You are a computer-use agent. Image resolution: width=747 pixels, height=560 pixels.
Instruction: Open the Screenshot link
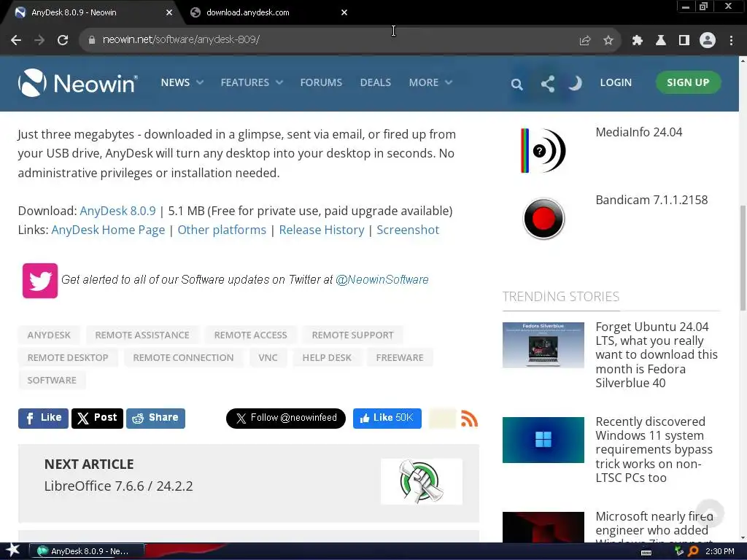pos(408,230)
